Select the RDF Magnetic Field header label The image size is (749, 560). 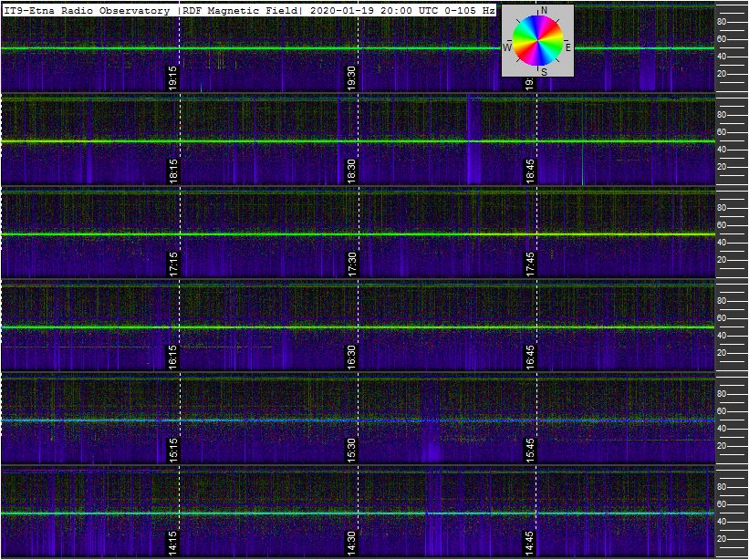(x=239, y=11)
